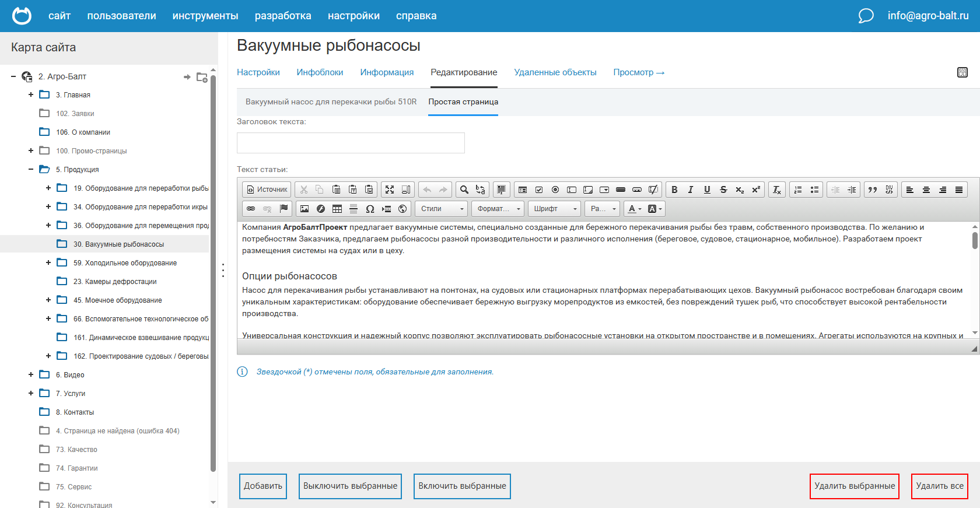
Task: Maximize the text editor with the fullscreen icon
Action: coord(390,190)
